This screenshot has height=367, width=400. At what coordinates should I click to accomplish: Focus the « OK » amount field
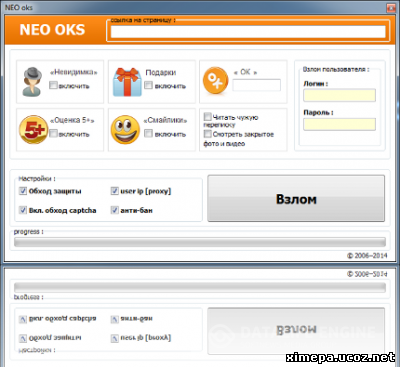click(x=257, y=85)
